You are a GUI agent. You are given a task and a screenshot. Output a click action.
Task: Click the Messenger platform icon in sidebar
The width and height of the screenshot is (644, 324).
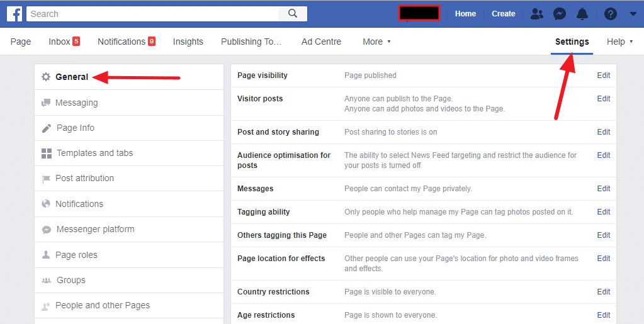[47, 229]
